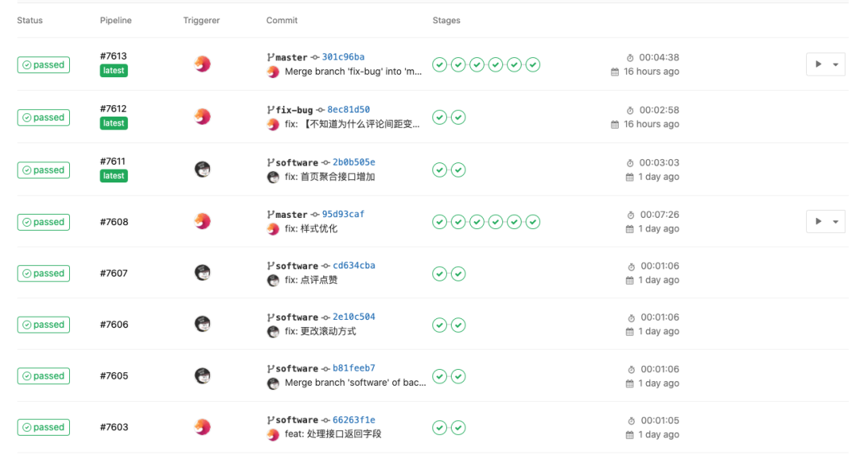Open software branch link for pipeline #7611
868x463 pixels.
[297, 163]
